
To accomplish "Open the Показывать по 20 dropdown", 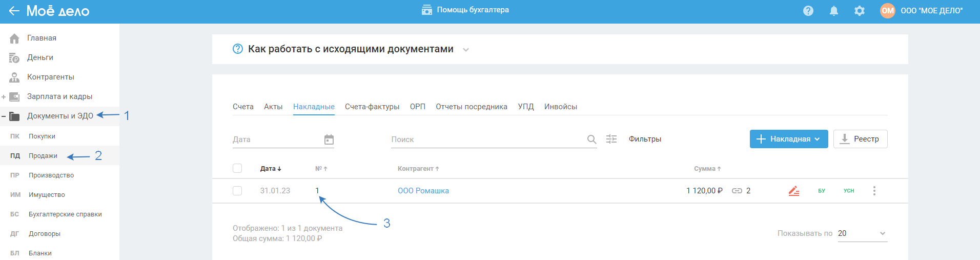I will click(862, 233).
